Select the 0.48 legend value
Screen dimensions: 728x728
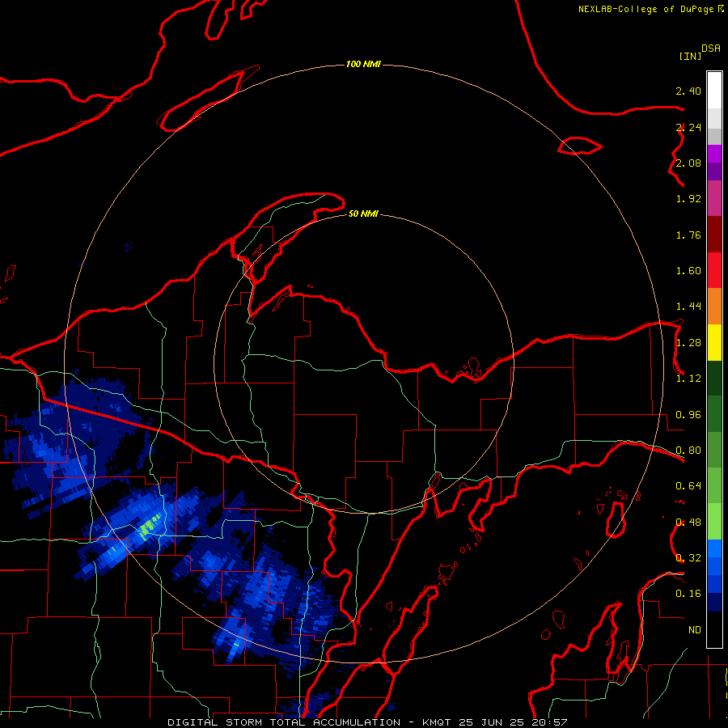(x=688, y=523)
